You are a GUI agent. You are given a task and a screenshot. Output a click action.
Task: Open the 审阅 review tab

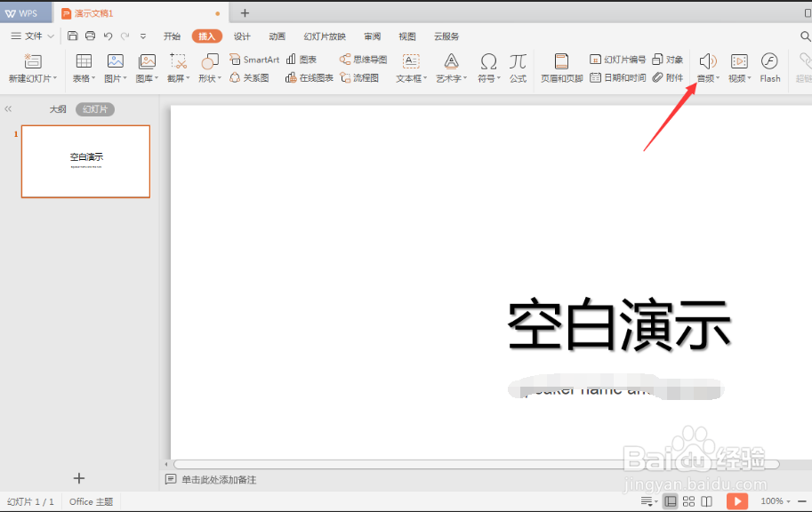pyautogui.click(x=373, y=36)
